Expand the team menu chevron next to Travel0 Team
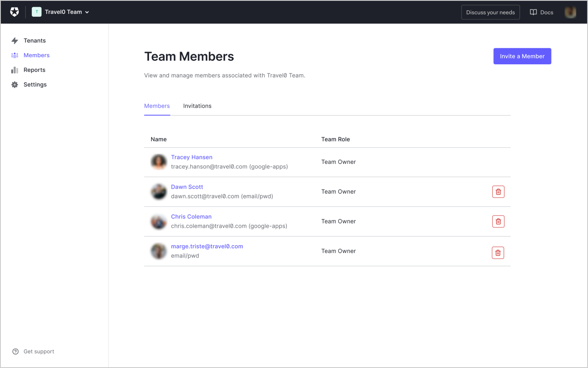588x368 pixels. pyautogui.click(x=88, y=12)
